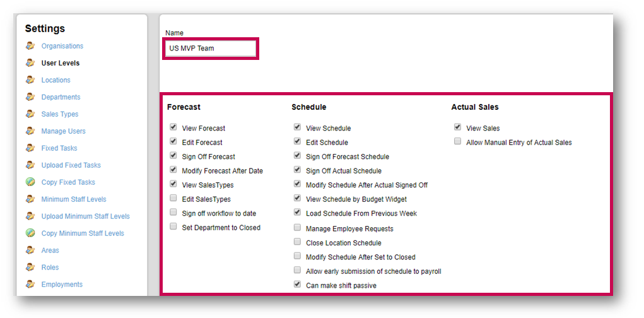
Task: Click the Upload Fixed Tasks icon
Action: [30, 165]
